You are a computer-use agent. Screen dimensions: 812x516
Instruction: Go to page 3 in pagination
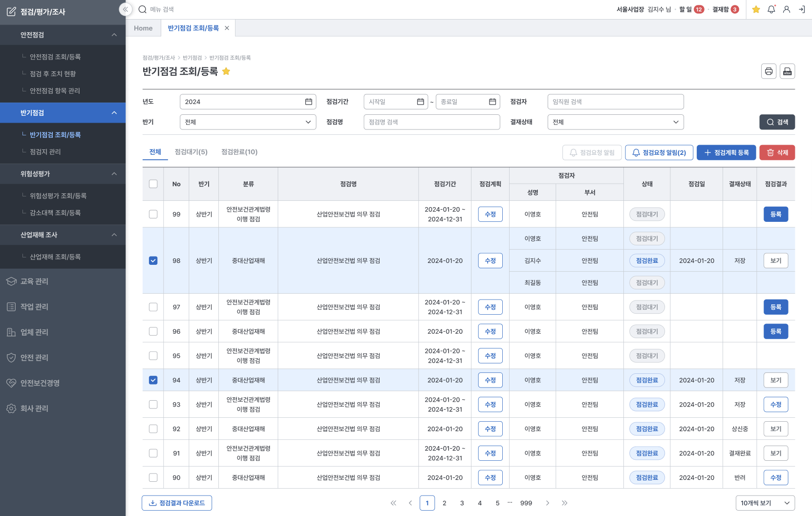coord(462,503)
